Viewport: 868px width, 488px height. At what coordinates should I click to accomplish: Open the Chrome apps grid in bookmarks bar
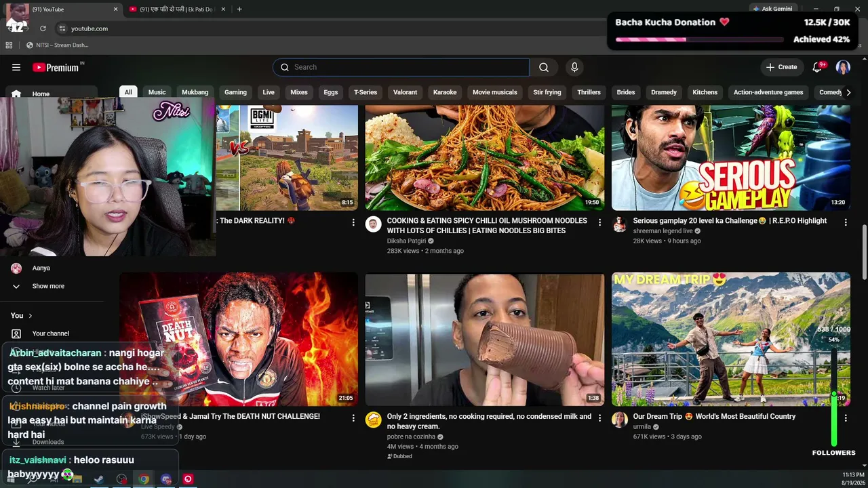click(9, 45)
